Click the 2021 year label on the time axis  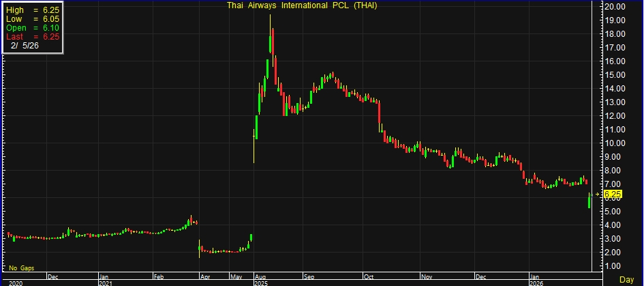[x=106, y=283]
